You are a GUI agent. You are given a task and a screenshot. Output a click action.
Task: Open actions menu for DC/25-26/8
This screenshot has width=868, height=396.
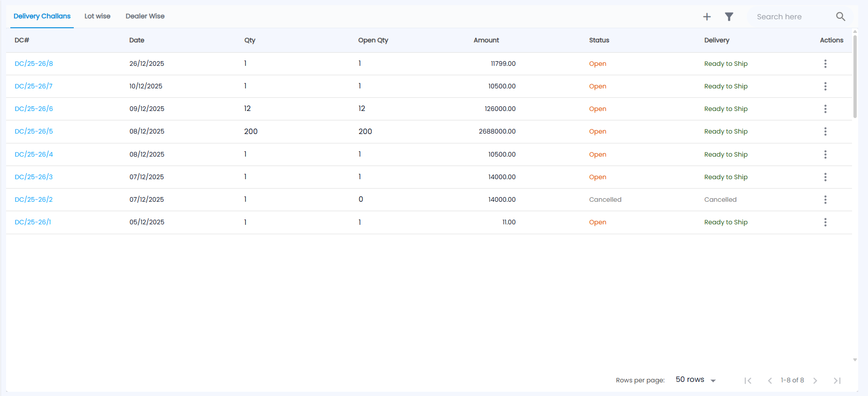point(825,63)
